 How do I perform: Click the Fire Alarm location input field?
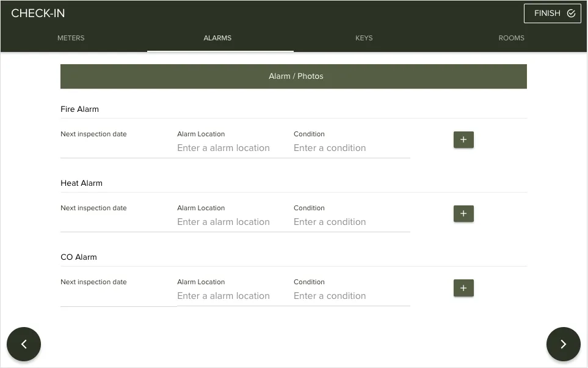point(235,148)
